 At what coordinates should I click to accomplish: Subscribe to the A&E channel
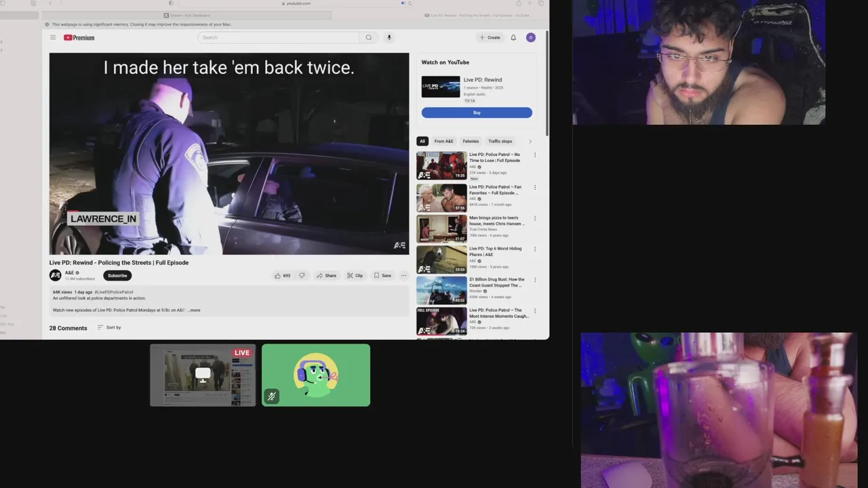click(117, 275)
